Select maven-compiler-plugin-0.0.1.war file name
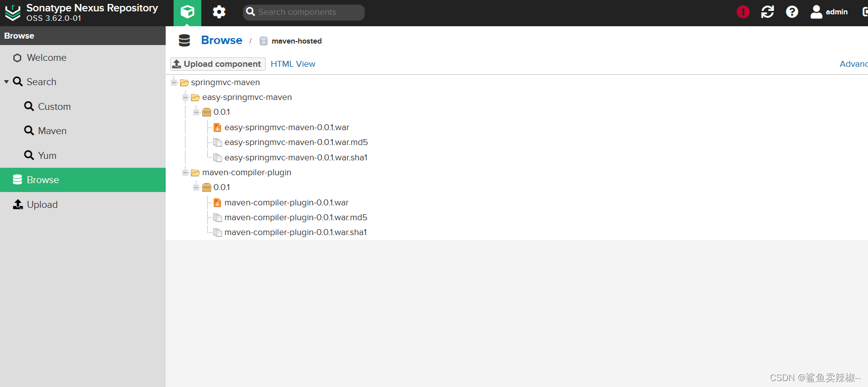Screen dimensions: 868x387 tap(286, 203)
